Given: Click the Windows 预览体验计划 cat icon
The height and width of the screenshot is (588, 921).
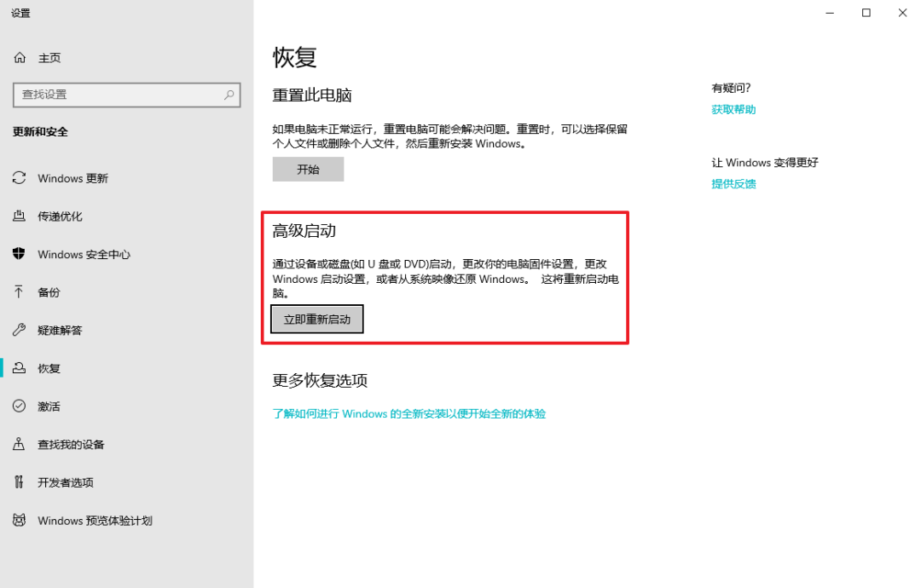Looking at the screenshot, I should [x=20, y=520].
